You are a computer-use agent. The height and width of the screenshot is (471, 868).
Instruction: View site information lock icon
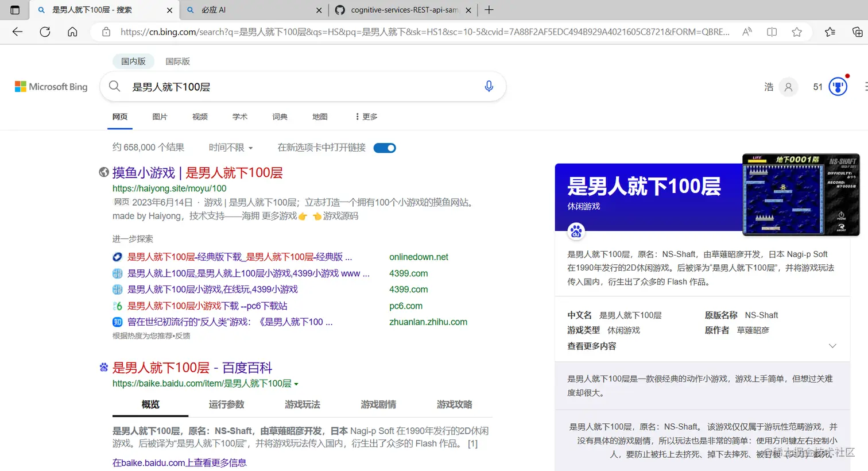coord(106,32)
